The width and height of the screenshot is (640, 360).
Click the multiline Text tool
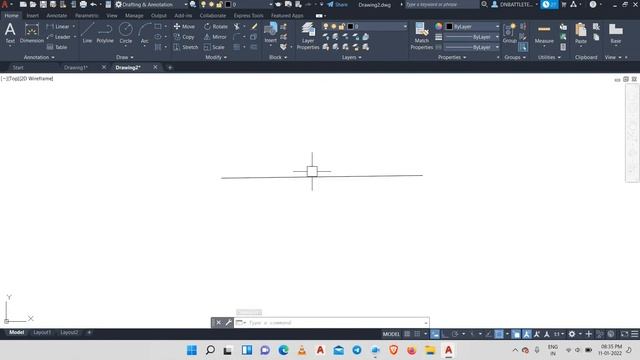point(10,33)
